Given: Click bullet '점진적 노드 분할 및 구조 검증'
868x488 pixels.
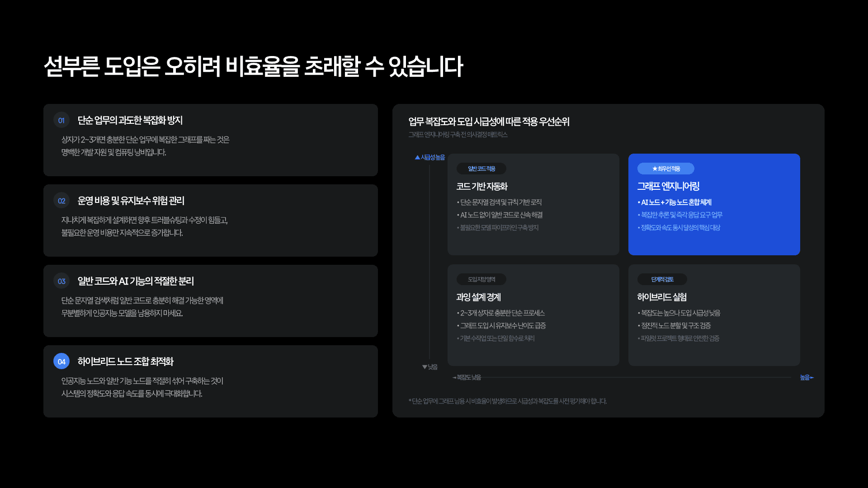Looking at the screenshot, I should coord(674,326).
